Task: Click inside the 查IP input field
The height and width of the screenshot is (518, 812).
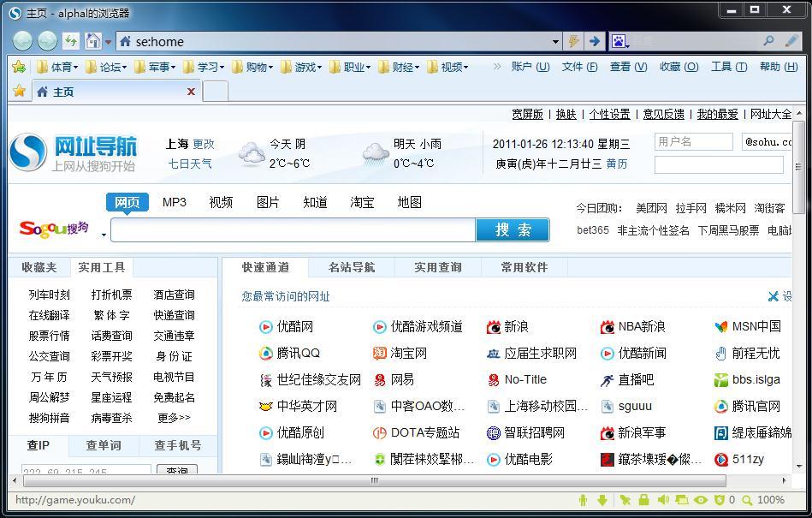Action: point(86,470)
